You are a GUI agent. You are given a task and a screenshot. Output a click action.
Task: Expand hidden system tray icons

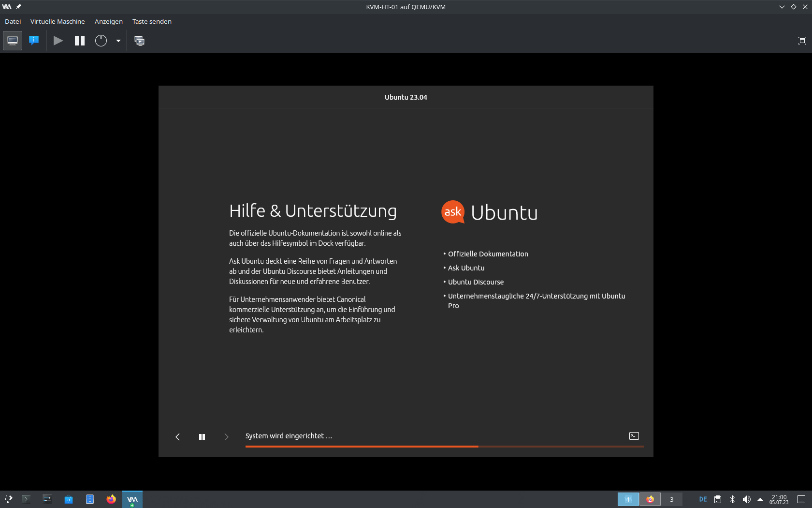tap(760, 499)
